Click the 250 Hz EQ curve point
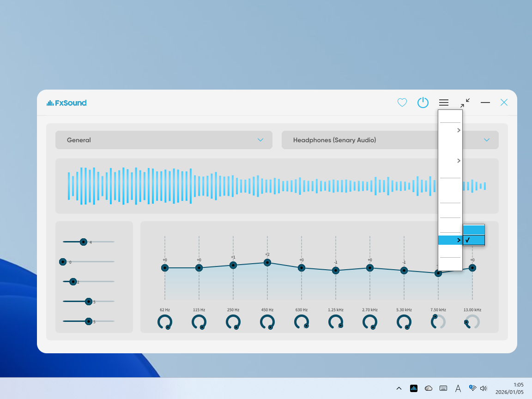The width and height of the screenshot is (532, 399). [233, 266]
